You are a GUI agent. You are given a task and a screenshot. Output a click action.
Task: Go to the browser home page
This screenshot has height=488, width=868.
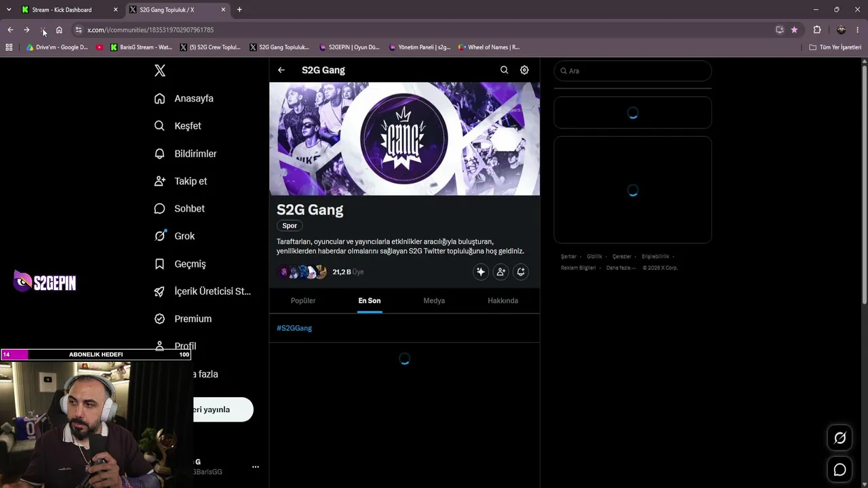click(59, 30)
